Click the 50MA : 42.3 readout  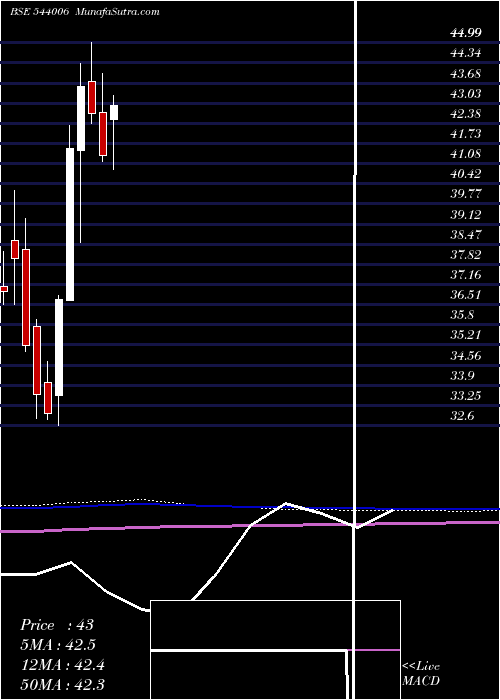point(62,684)
